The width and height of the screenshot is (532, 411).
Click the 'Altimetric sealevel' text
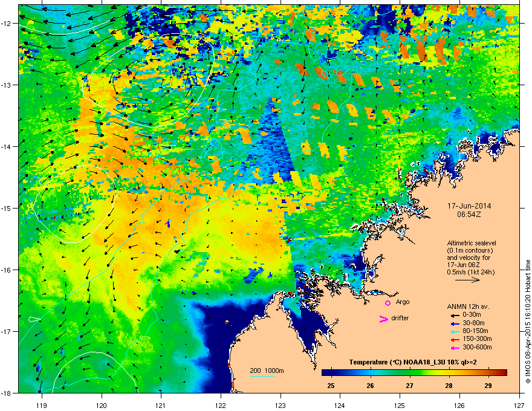coord(472,243)
